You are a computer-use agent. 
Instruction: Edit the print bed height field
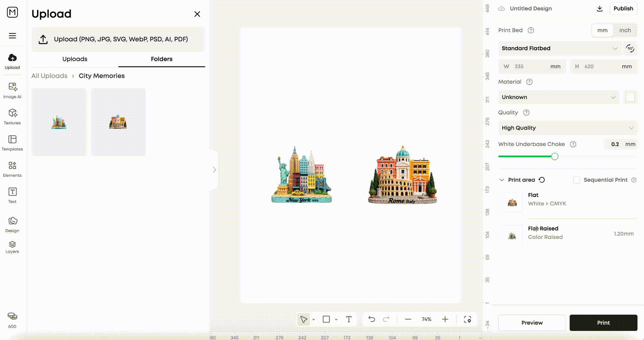[603, 66]
